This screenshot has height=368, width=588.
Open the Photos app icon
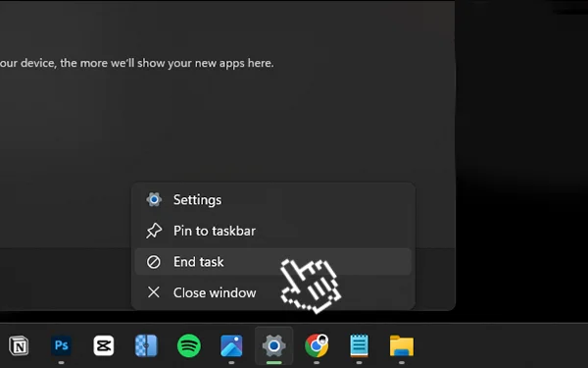(x=231, y=345)
